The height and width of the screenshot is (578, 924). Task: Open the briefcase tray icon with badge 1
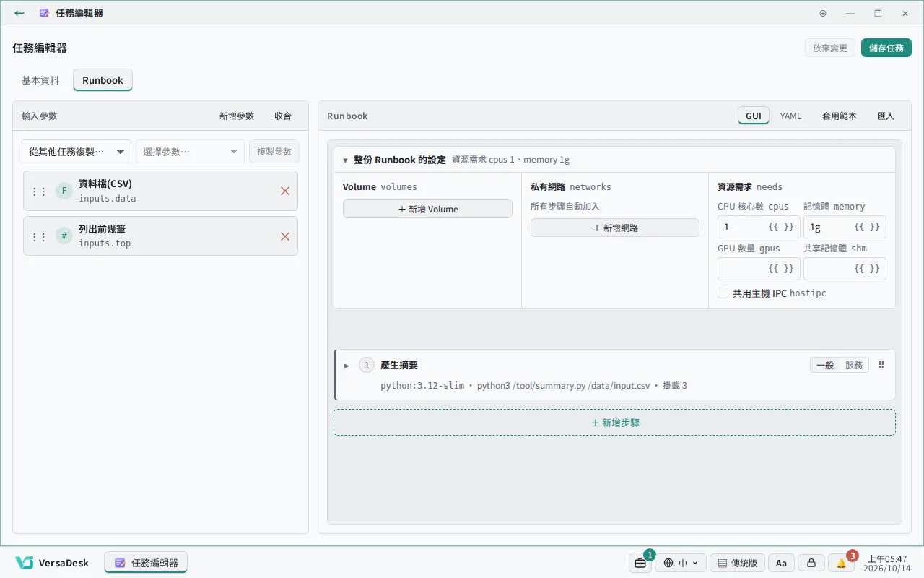point(640,563)
